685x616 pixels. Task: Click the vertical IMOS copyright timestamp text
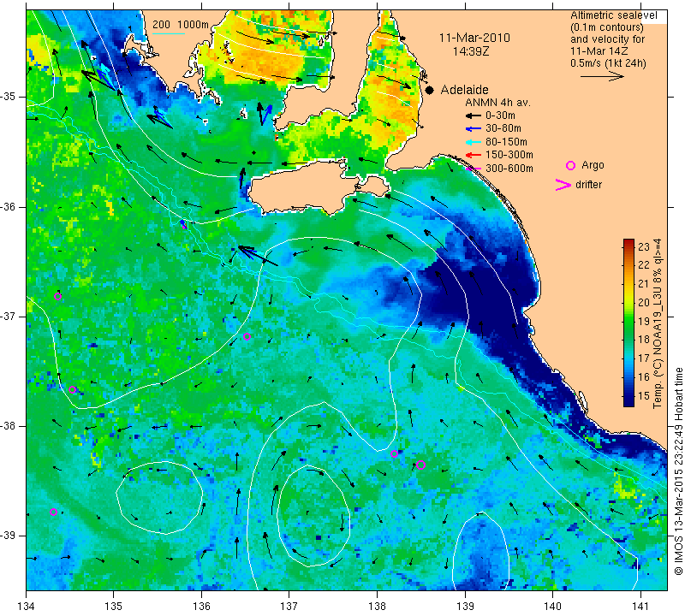click(678, 471)
